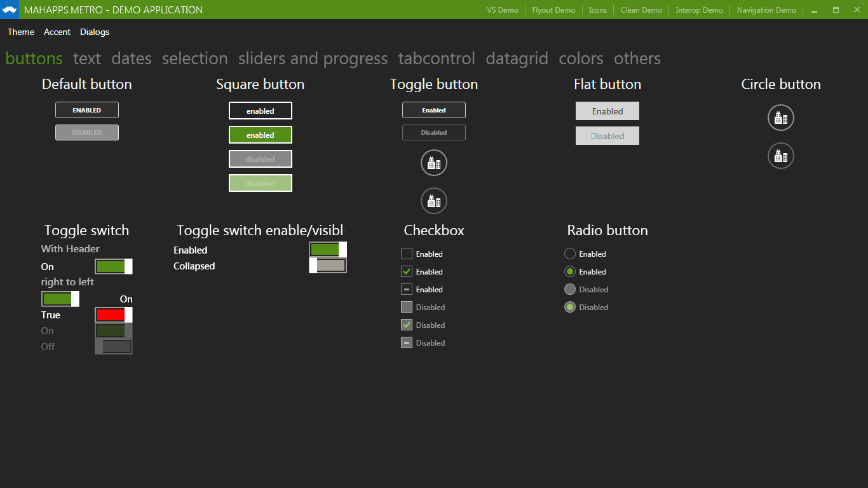Turn off the right to left toggle switch
Image resolution: width=868 pixels, height=488 pixels.
tap(60, 299)
